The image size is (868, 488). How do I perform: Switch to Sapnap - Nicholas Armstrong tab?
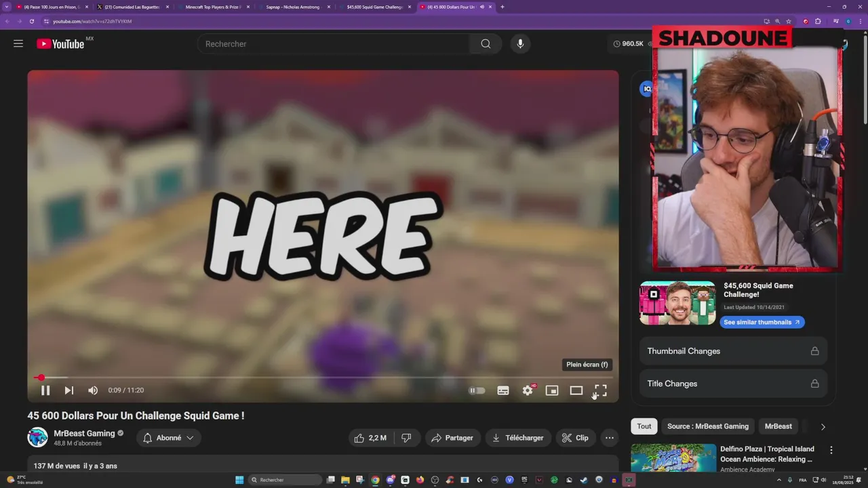[294, 7]
